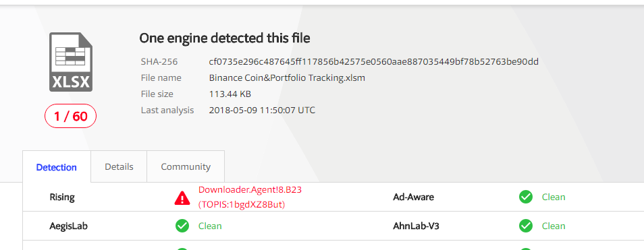Click the Ad-Aware engine name
Screen dimensions: 644x250
[413, 197]
